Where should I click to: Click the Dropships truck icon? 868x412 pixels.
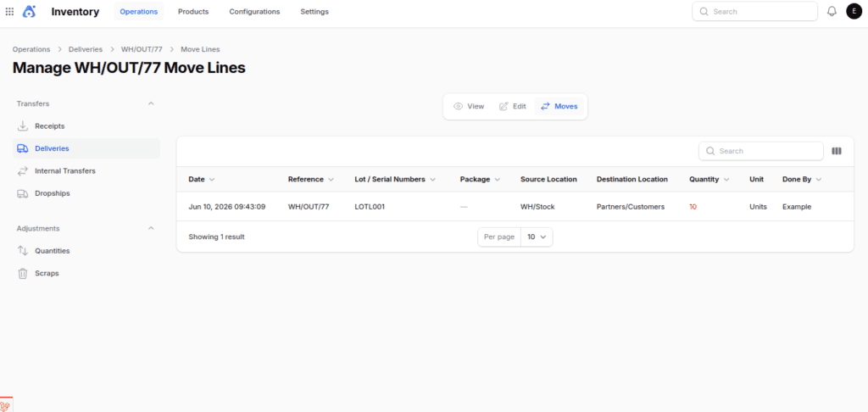pos(23,194)
